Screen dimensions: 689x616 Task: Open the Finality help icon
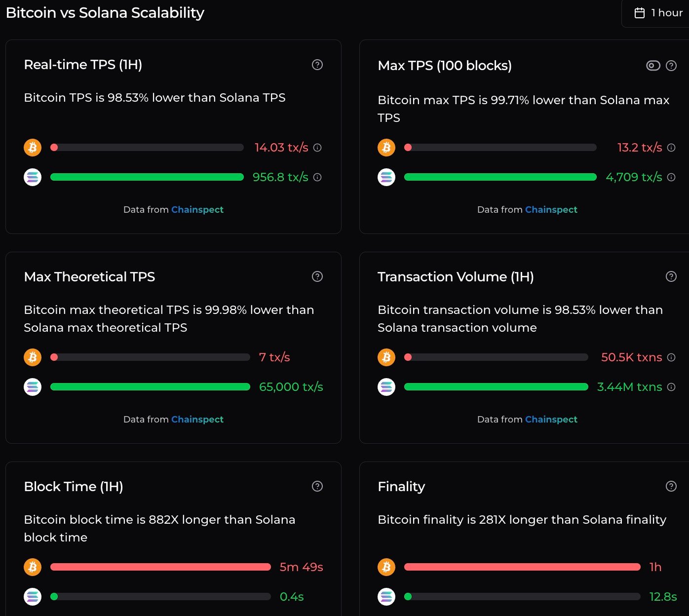coord(671,486)
